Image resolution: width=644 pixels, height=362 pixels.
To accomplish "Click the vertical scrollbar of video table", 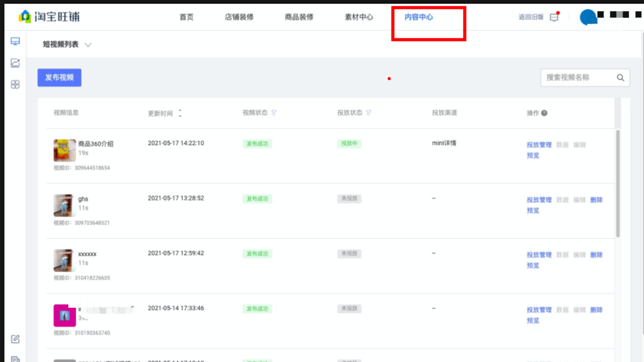I will click(x=618, y=184).
